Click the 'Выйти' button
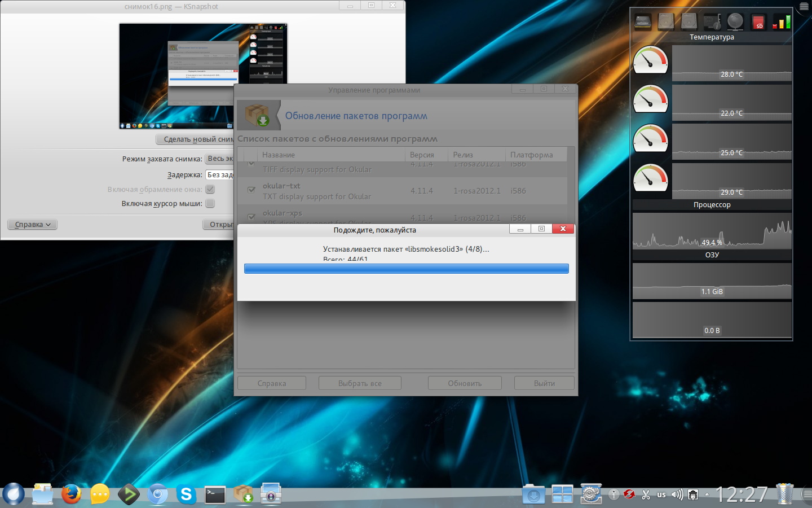812x508 pixels. [x=544, y=383]
